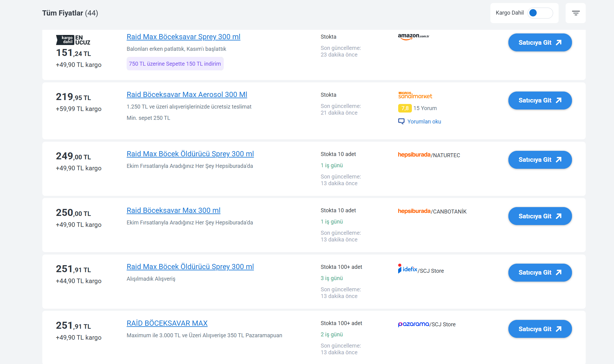The image size is (614, 364).
Task: Open Yorumları oku link for Sanalmarket
Action: click(x=424, y=121)
